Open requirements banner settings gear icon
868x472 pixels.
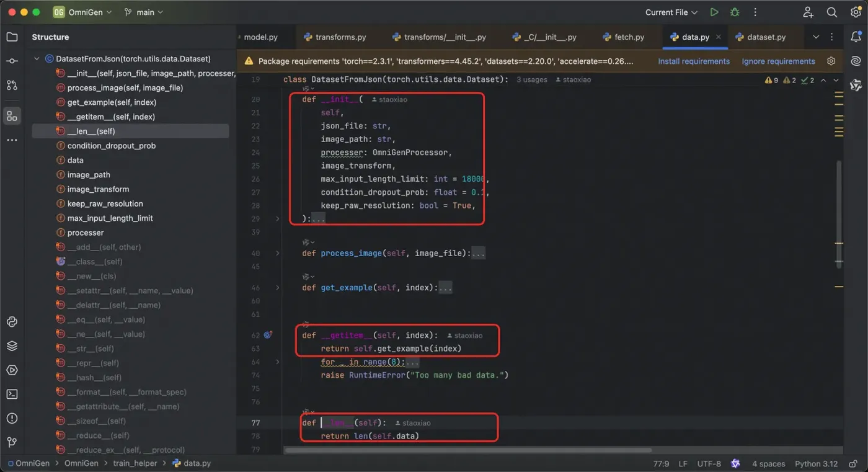point(831,61)
